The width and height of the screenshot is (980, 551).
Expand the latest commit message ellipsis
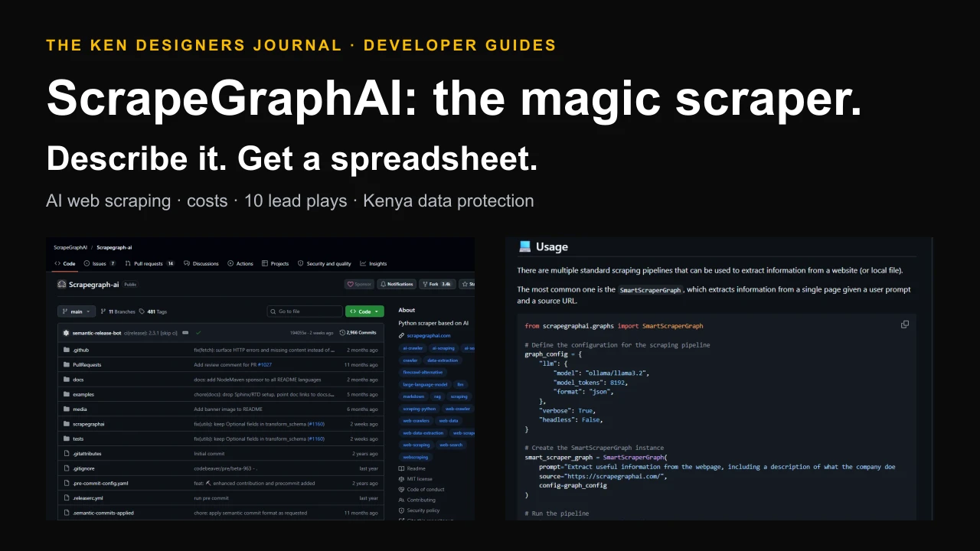click(186, 333)
